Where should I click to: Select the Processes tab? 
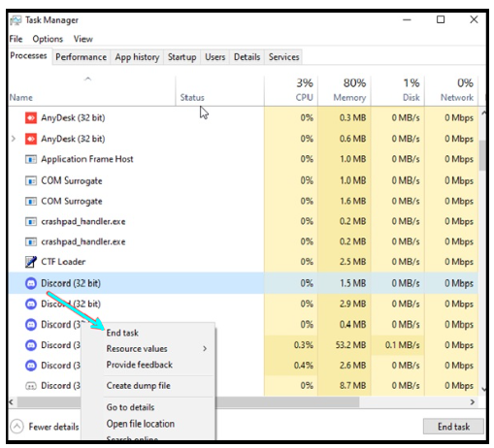(x=28, y=56)
